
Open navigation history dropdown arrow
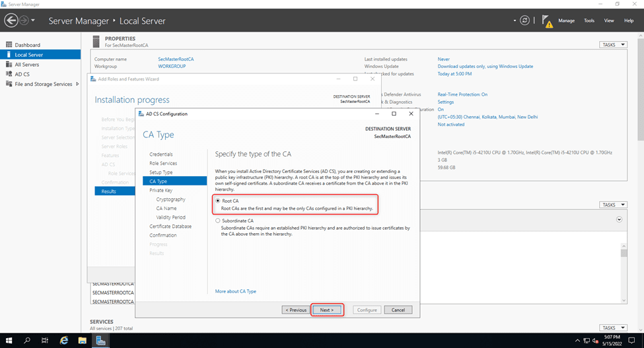pyautogui.click(x=33, y=20)
